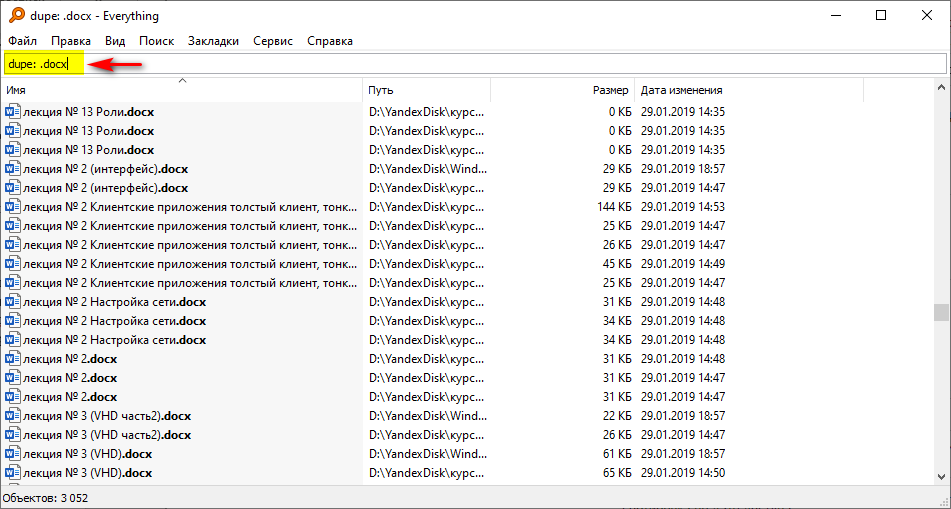This screenshot has height=509, width=951.
Task: Click Word icon of first лекция № 13 Роли.docx
Action: point(12,112)
